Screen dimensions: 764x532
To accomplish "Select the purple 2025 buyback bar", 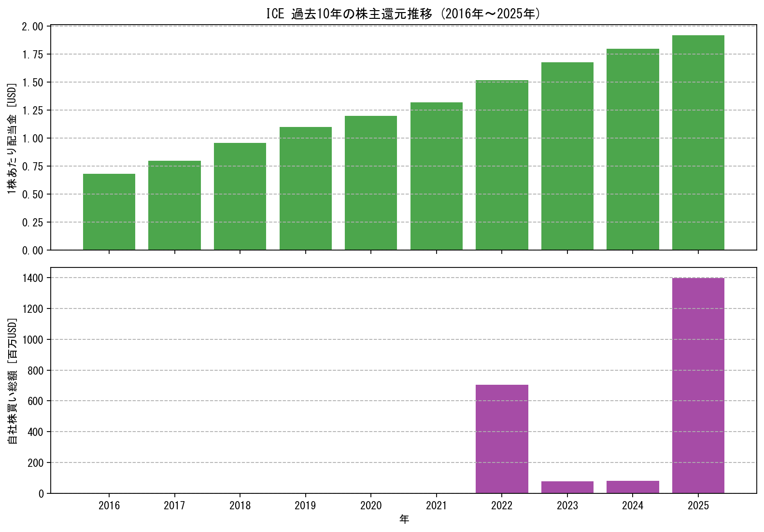I will [698, 386].
